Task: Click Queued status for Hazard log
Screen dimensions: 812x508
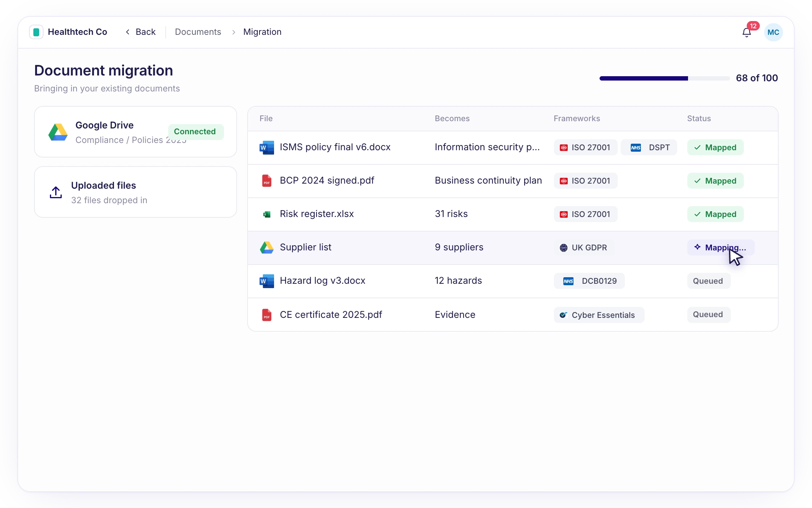Action: (x=709, y=281)
